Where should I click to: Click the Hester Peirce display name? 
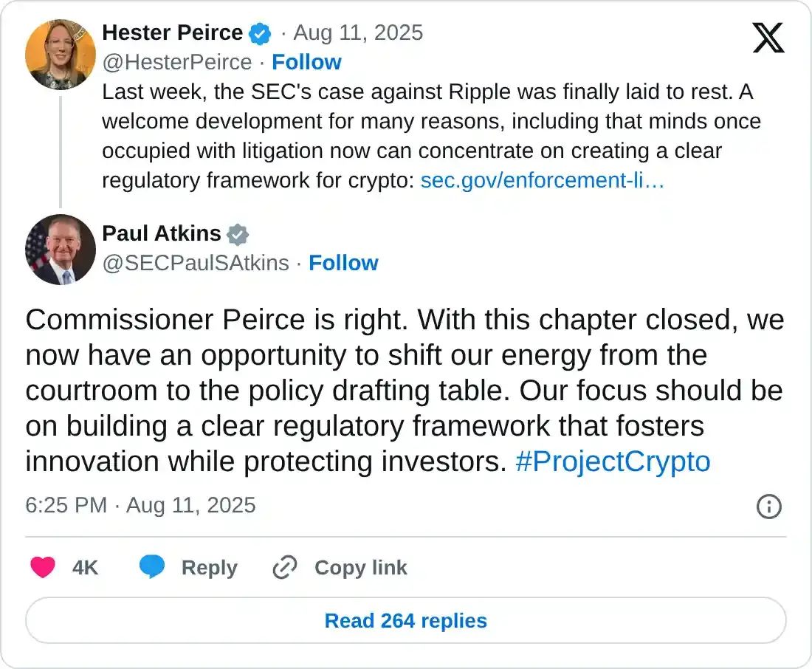pos(172,32)
